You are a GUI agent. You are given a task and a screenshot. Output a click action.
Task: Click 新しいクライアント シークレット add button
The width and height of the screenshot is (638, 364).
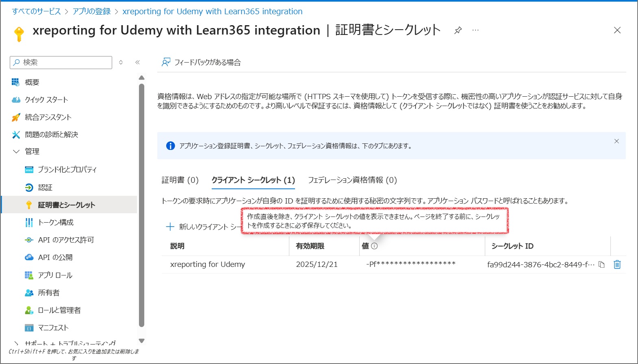203,227
